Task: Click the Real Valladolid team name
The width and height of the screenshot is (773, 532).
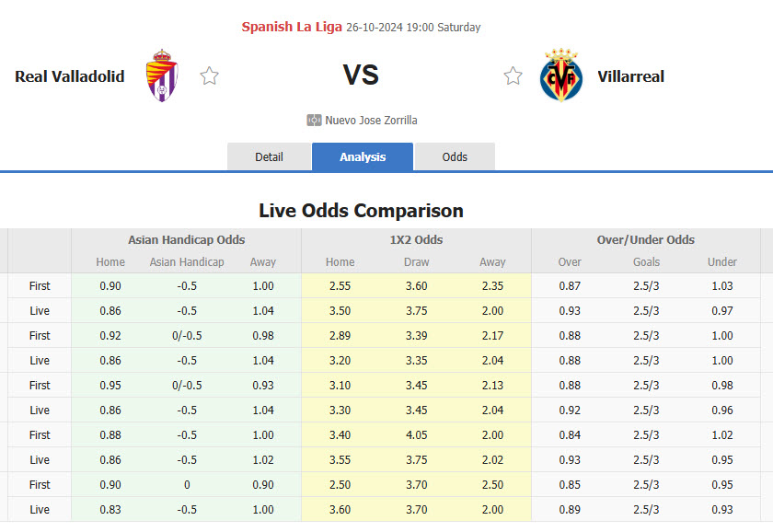Action: (x=69, y=76)
